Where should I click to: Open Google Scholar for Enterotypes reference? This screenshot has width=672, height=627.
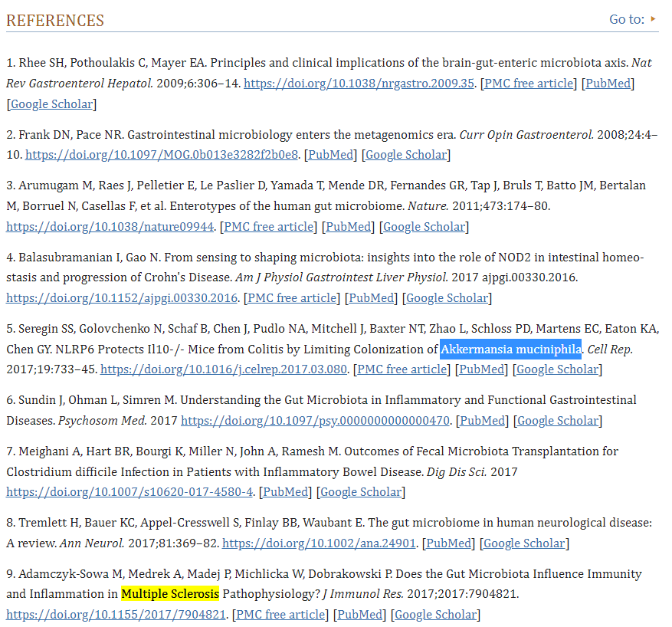tap(424, 227)
